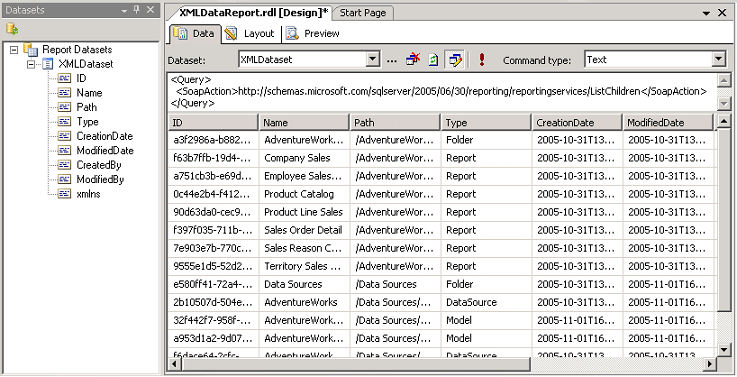Image resolution: width=737 pixels, height=377 pixels.
Task: Click the Delete dataset toolbar icon
Action: (x=413, y=60)
